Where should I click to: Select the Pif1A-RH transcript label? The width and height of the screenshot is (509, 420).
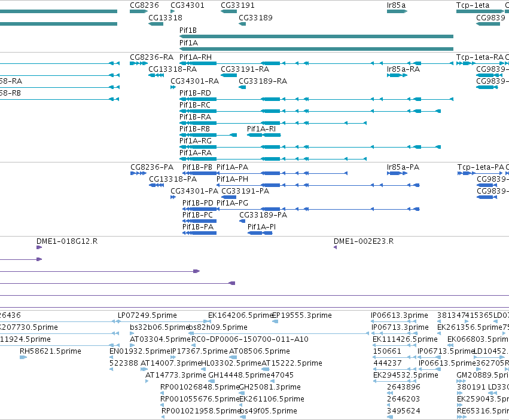pos(196,57)
